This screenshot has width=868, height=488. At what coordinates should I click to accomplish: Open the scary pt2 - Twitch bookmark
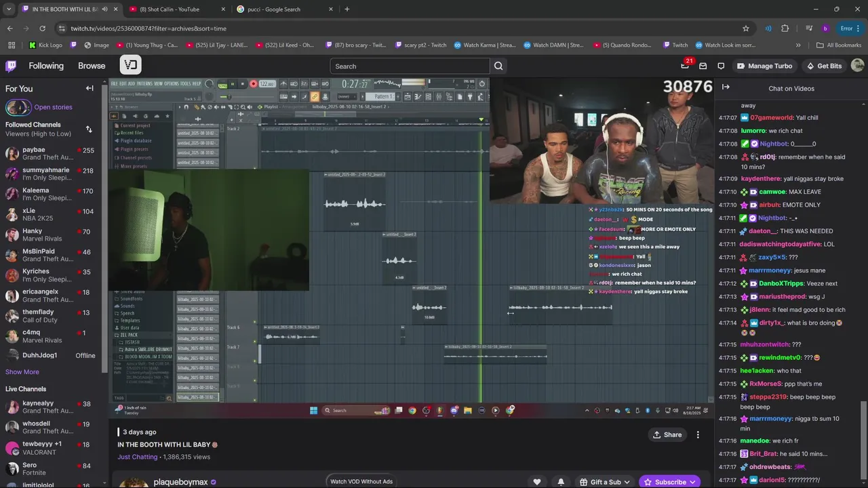click(420, 45)
